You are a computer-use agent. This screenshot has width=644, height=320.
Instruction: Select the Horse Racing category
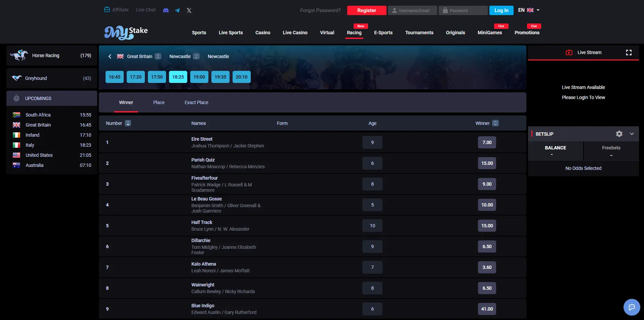point(52,55)
